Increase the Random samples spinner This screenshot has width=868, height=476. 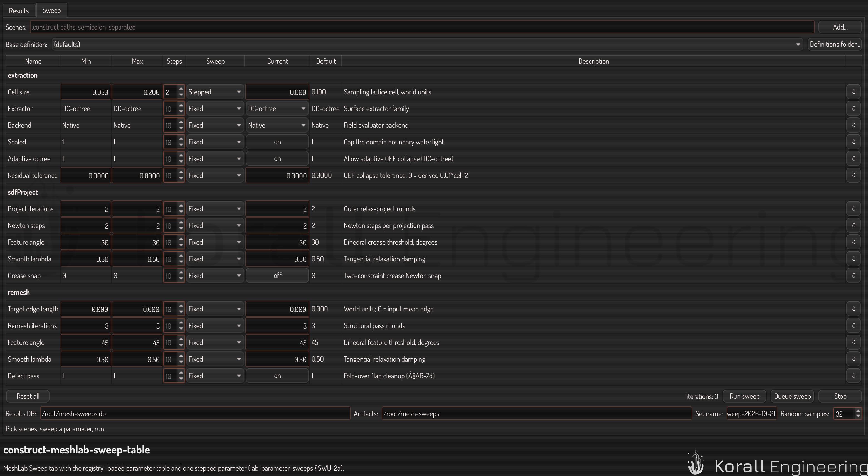[x=858, y=411]
